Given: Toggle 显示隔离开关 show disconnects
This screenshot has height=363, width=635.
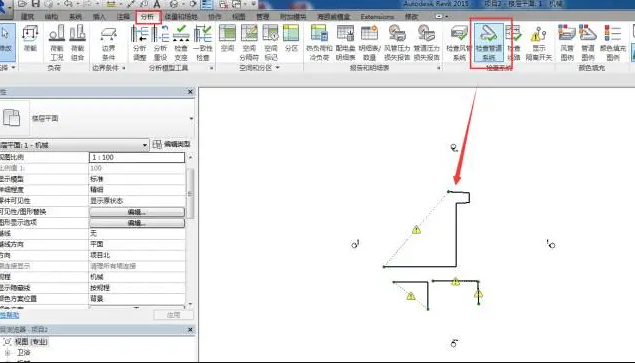Looking at the screenshot, I should [x=539, y=43].
